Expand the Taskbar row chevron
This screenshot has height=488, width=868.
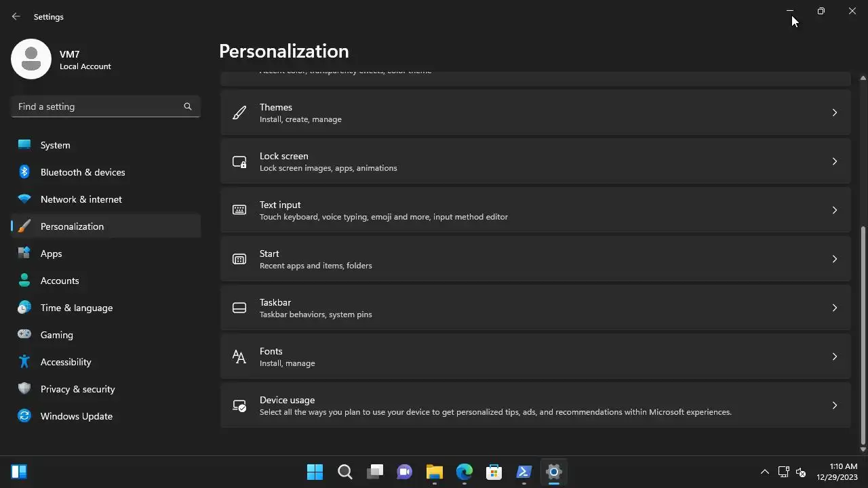point(835,308)
